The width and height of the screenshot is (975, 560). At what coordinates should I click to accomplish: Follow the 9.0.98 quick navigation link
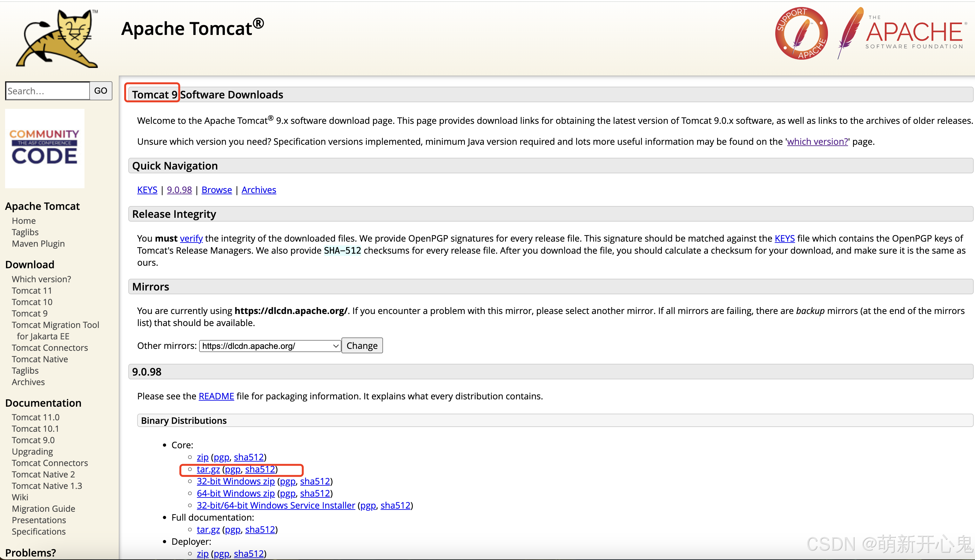(179, 190)
